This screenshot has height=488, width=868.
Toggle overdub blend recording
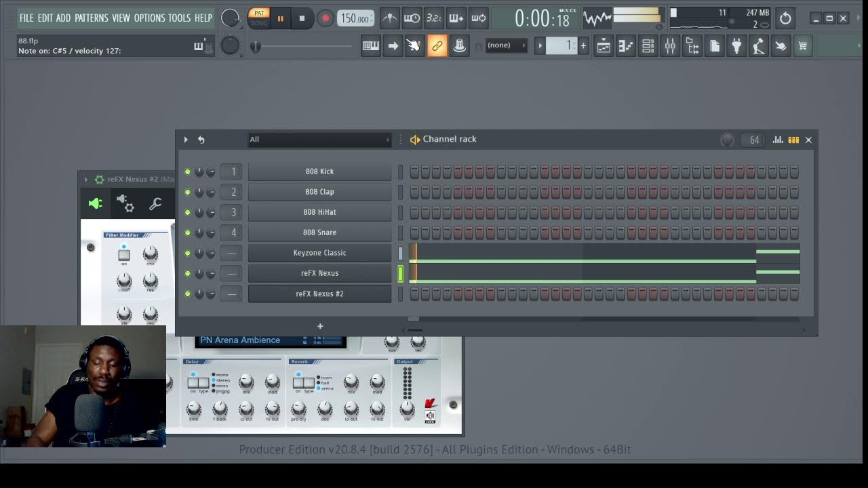tap(456, 18)
